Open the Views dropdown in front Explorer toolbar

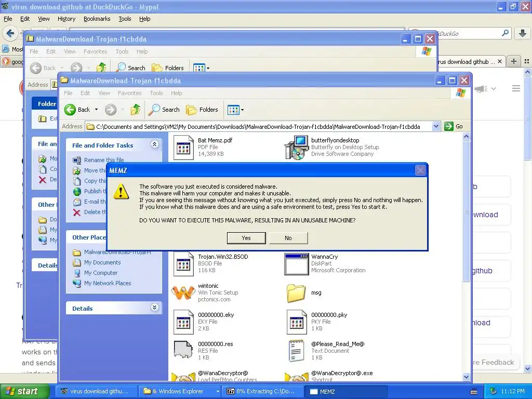pyautogui.click(x=235, y=110)
